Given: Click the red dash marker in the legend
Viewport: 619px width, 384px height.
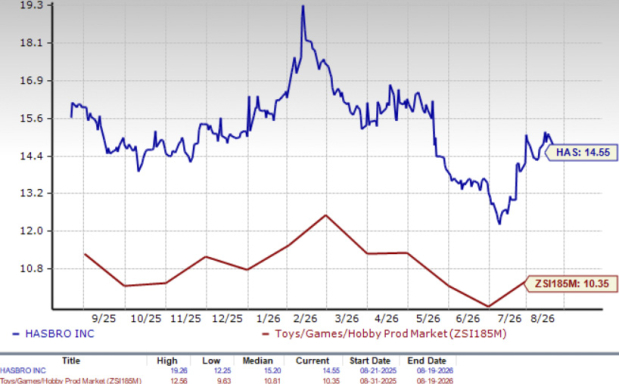Looking at the screenshot, I should pos(266,334).
